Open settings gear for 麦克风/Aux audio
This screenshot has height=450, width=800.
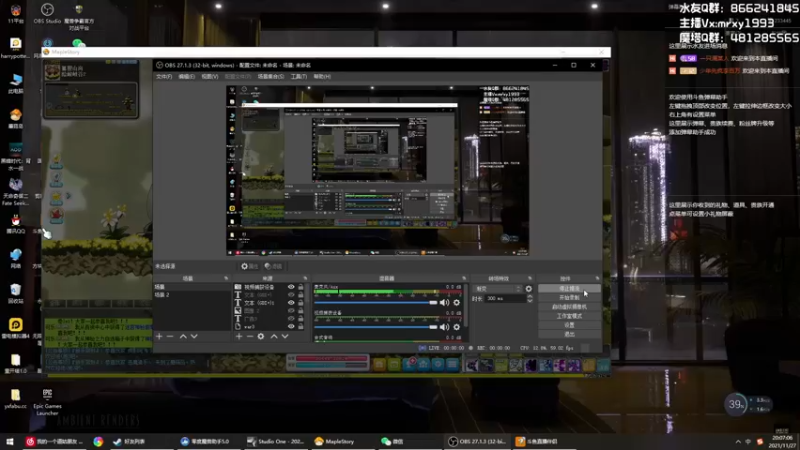tap(457, 303)
